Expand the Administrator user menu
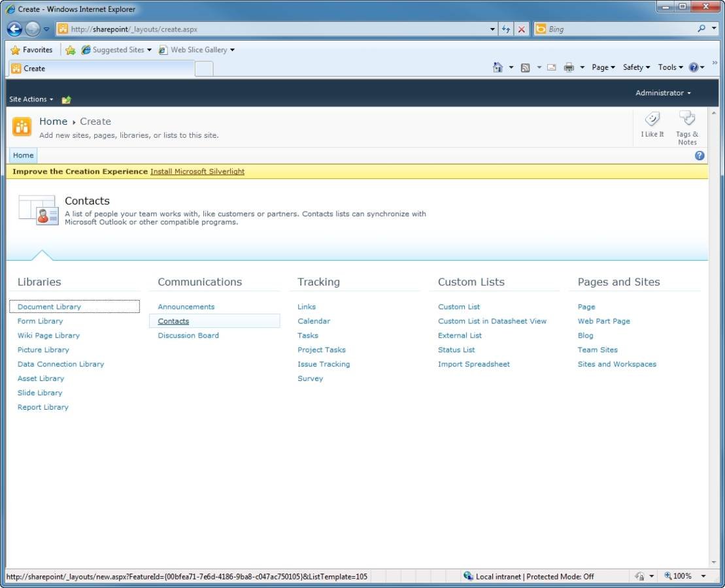 663,93
